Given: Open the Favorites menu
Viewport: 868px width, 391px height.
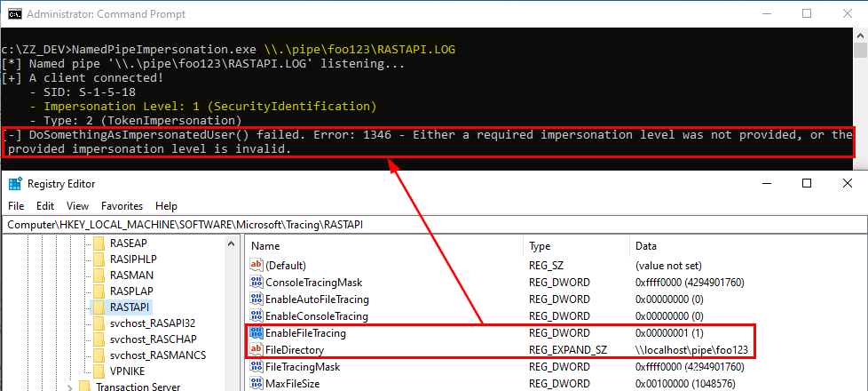Looking at the screenshot, I should 122,205.
